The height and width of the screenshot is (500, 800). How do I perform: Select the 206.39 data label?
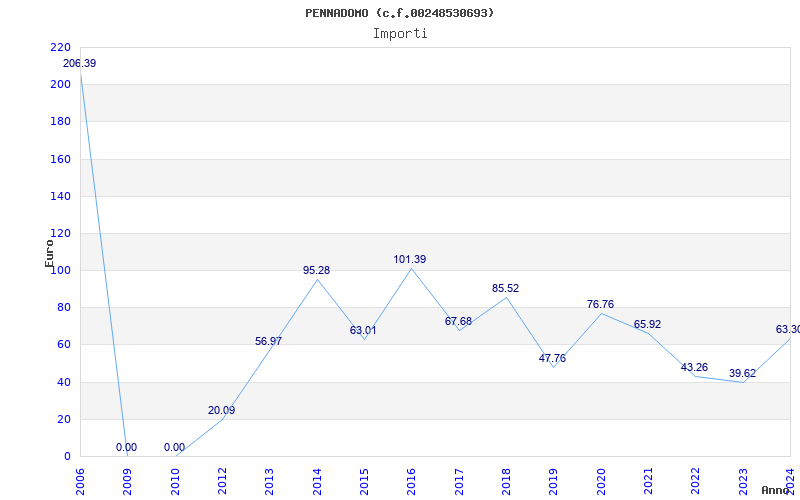[80, 64]
